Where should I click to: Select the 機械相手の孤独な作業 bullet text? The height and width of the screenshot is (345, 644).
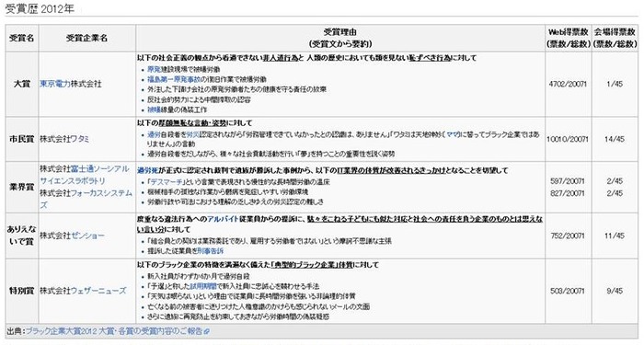point(228,191)
